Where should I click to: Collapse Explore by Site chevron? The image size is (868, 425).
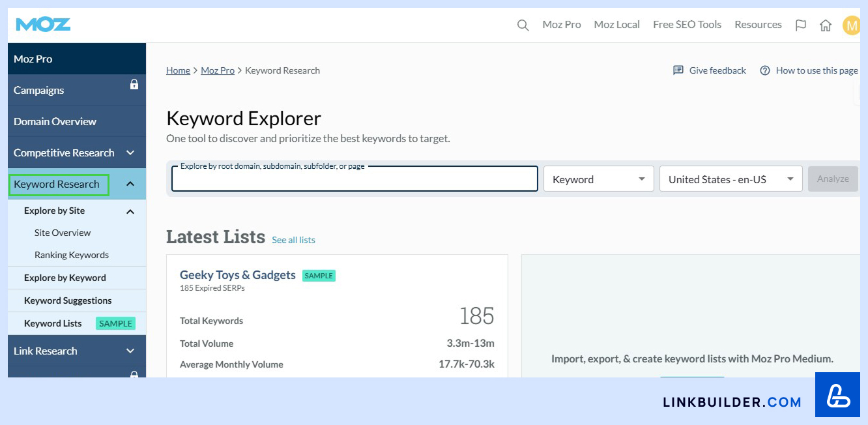pyautogui.click(x=130, y=211)
